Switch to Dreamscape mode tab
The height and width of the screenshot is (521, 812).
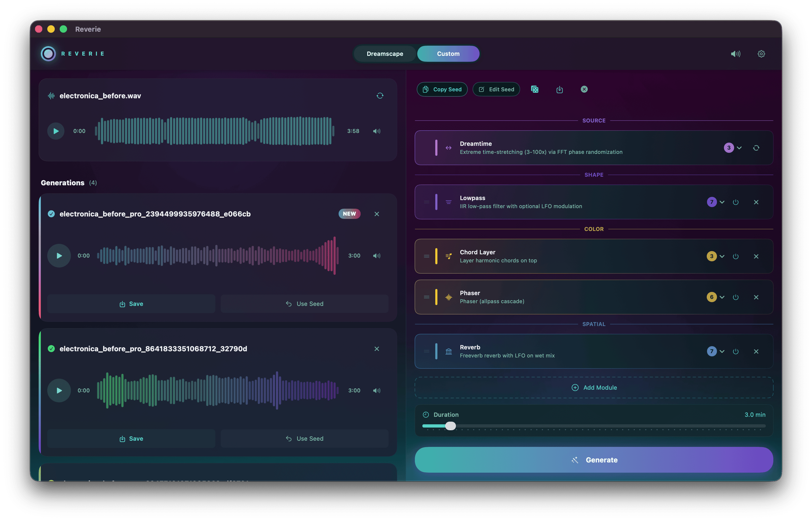click(x=385, y=54)
